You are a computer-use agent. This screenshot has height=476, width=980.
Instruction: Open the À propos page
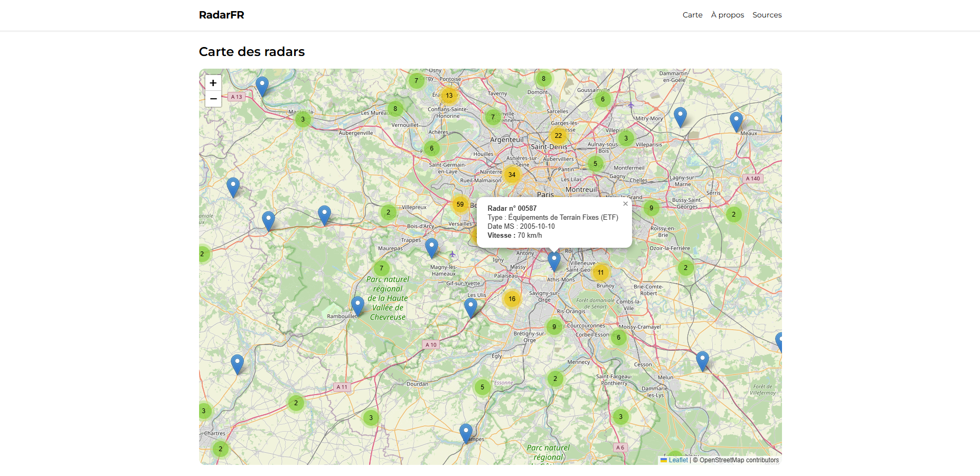727,15
